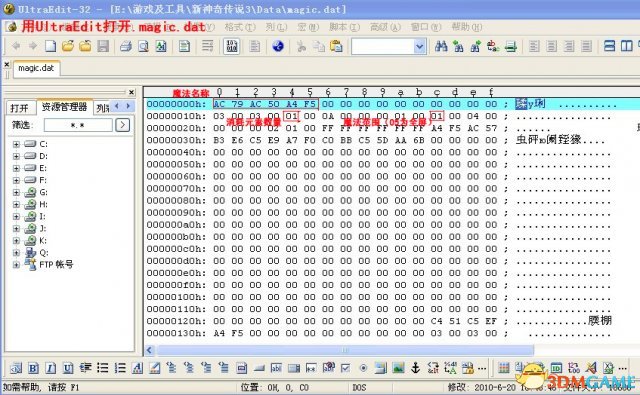Toggle the word wrap toolbar icon
Image resolution: width=640 pixels, height=395 pixels.
click(208, 46)
